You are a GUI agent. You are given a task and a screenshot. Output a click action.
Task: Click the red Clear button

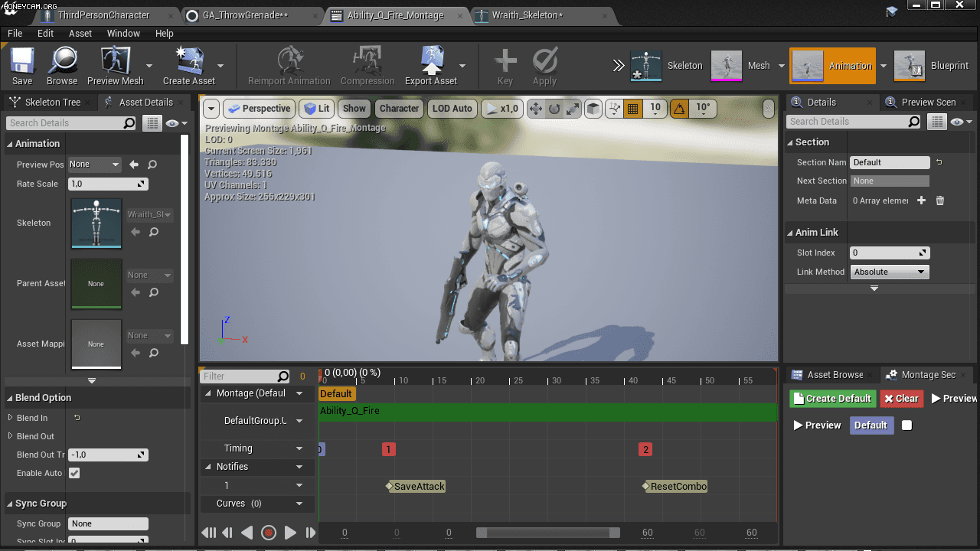pos(900,399)
